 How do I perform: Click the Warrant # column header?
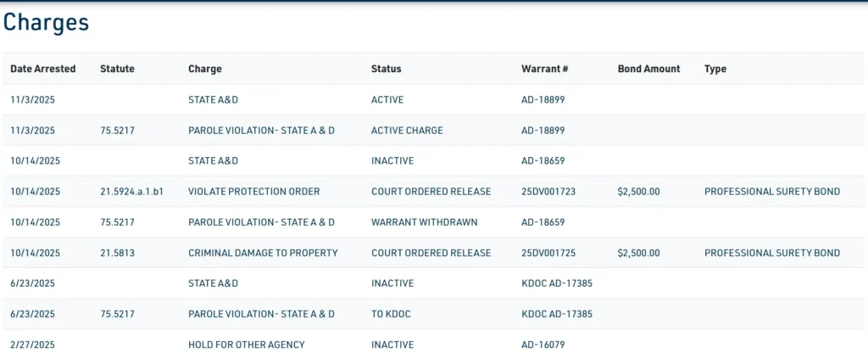(x=544, y=69)
